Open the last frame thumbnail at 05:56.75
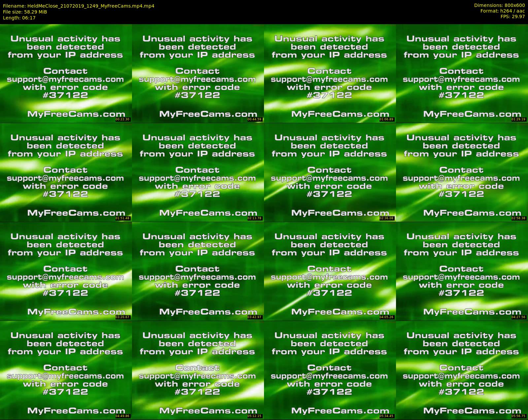This screenshot has width=528, height=420. pyautogui.click(x=462, y=370)
